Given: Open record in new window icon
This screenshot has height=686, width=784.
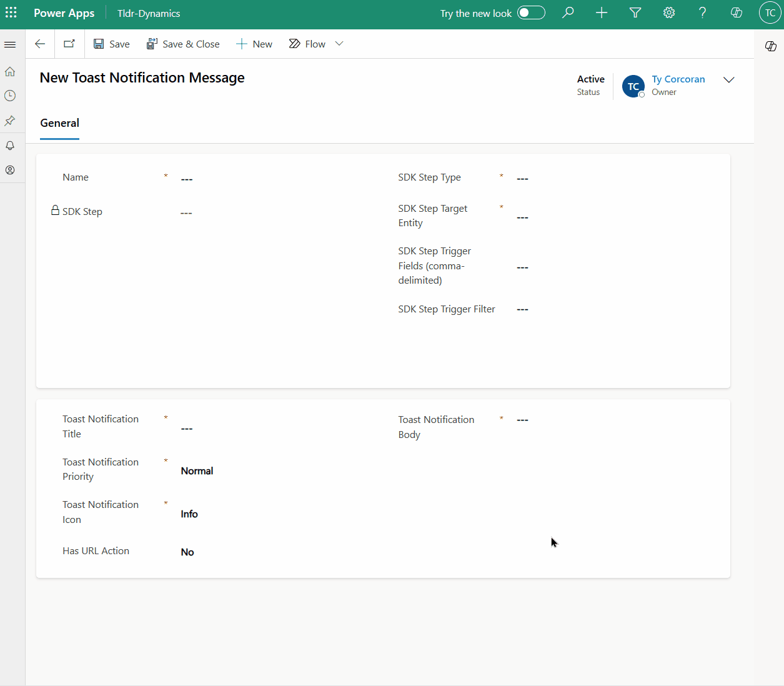Looking at the screenshot, I should point(69,44).
